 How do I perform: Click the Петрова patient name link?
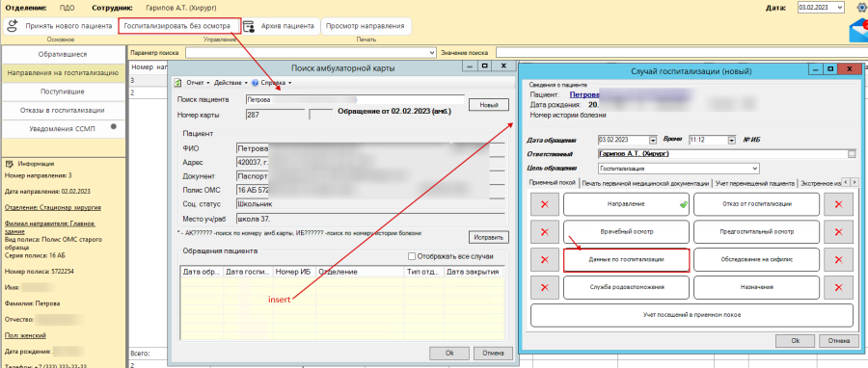point(584,95)
